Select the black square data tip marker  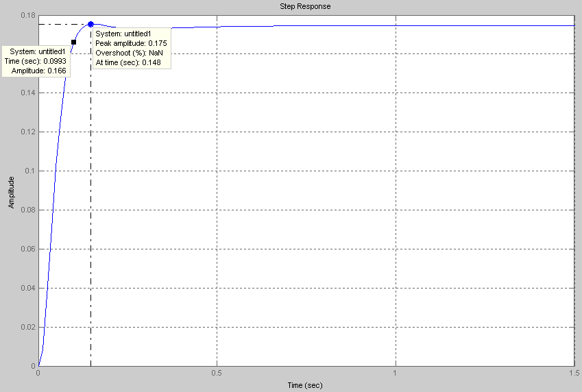point(73,42)
